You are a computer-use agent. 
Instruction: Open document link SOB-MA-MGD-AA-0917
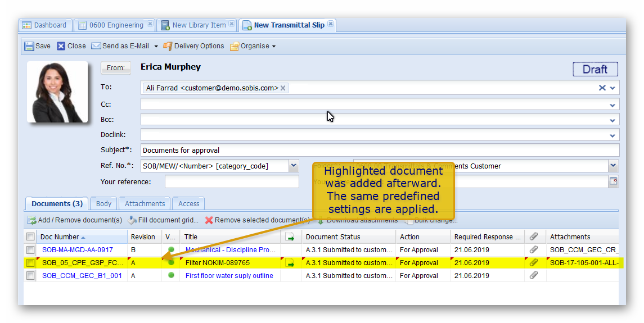[x=77, y=250]
